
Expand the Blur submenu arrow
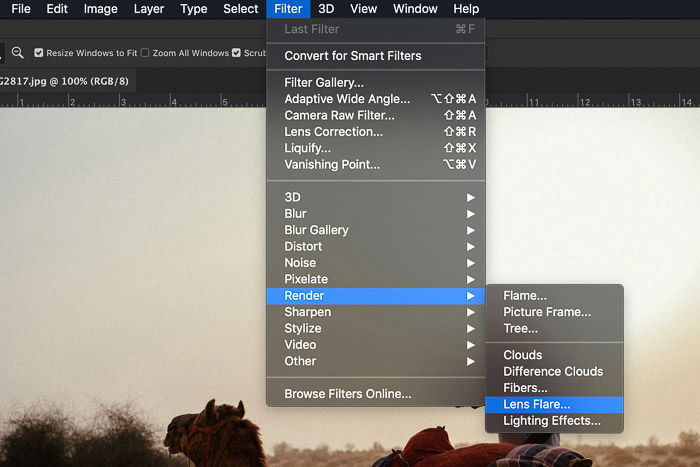471,214
